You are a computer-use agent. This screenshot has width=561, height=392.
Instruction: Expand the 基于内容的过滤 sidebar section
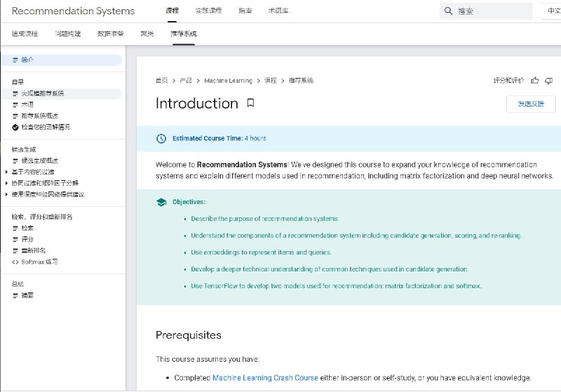click(x=7, y=172)
